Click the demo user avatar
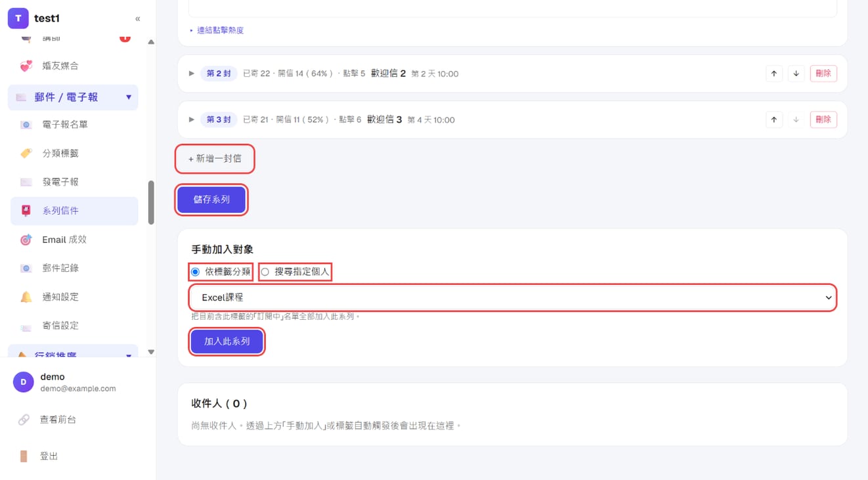868x480 pixels. pyautogui.click(x=24, y=382)
